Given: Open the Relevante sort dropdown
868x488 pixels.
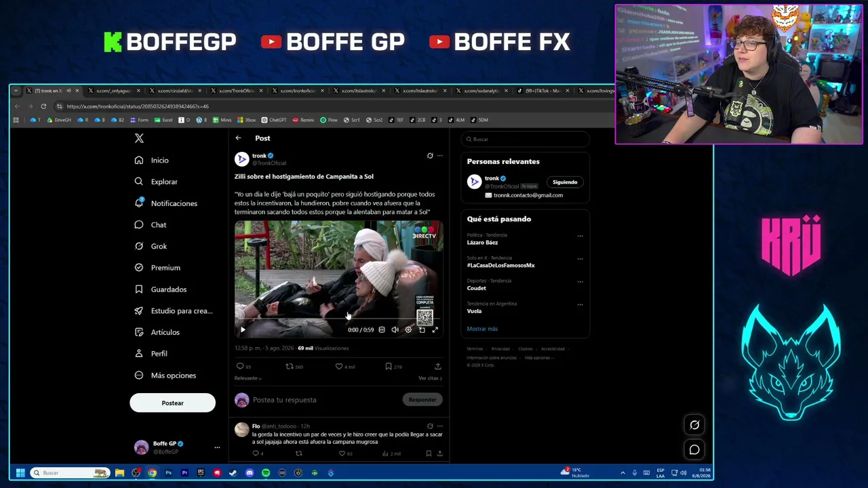Looking at the screenshot, I should click(x=248, y=378).
